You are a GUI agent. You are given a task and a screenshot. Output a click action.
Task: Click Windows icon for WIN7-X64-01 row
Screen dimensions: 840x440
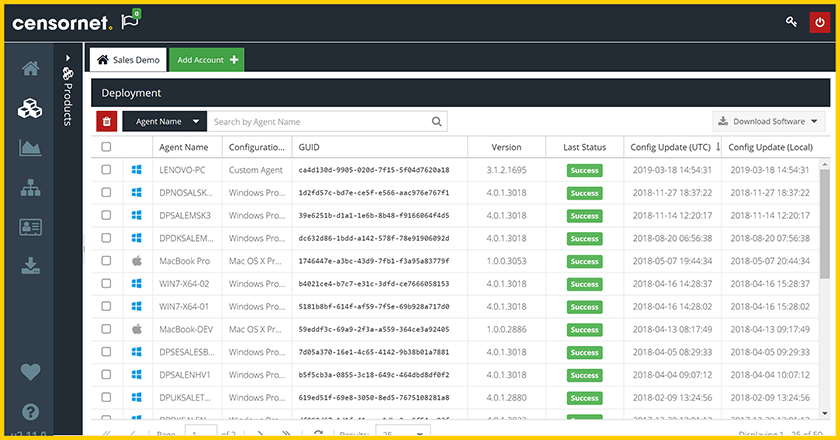(137, 307)
